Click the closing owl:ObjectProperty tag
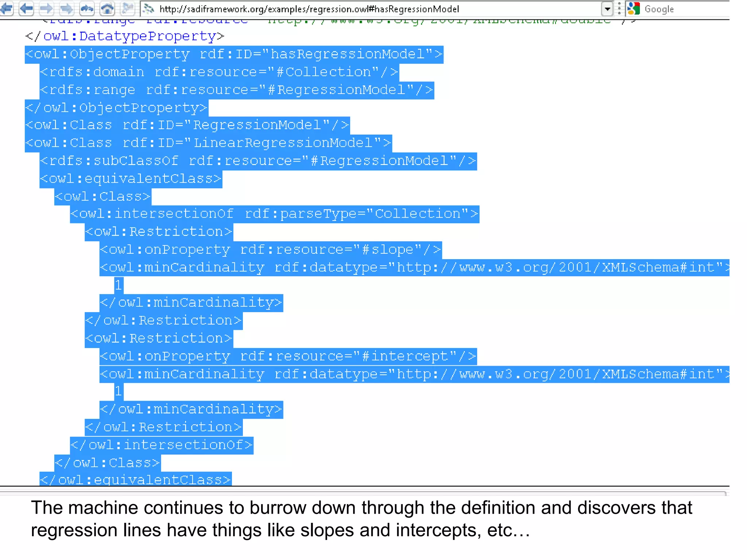 coord(116,108)
